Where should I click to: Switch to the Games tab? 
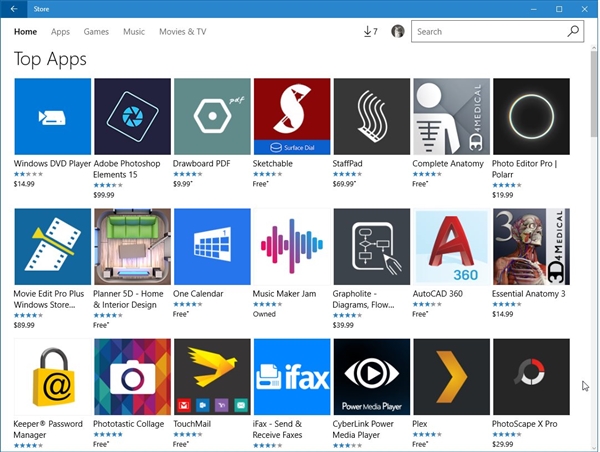click(96, 32)
